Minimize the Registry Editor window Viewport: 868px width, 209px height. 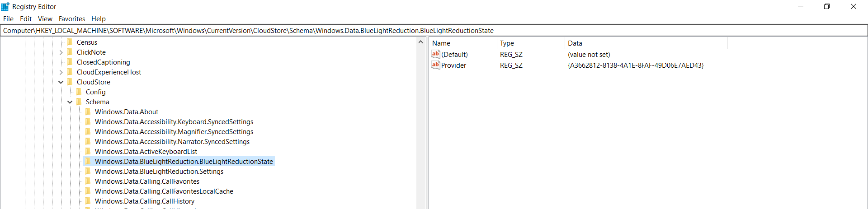pyautogui.click(x=801, y=6)
